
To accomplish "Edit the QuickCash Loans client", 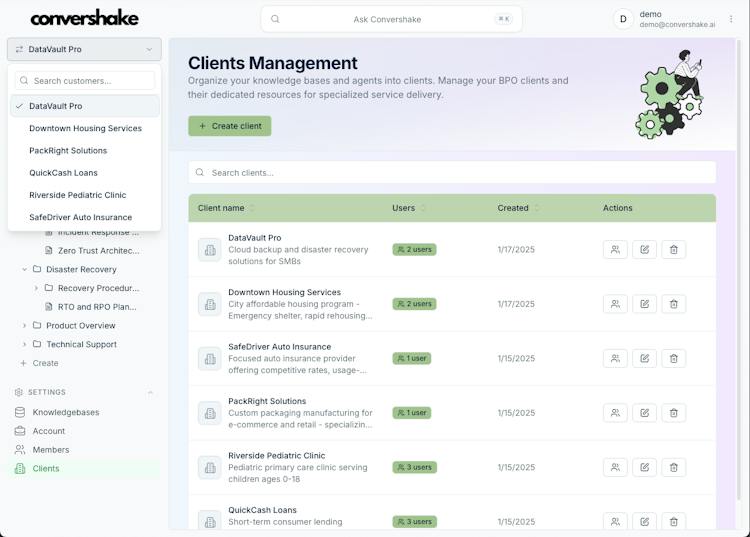I will click(x=644, y=522).
